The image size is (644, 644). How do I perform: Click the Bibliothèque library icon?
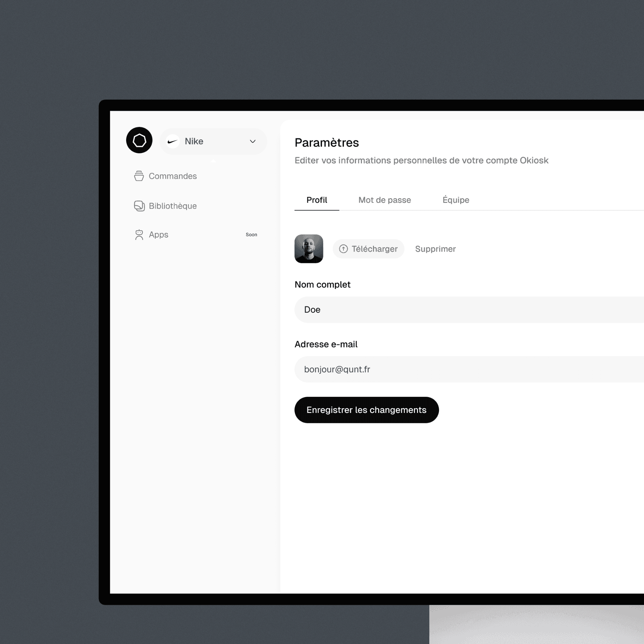pyautogui.click(x=139, y=206)
